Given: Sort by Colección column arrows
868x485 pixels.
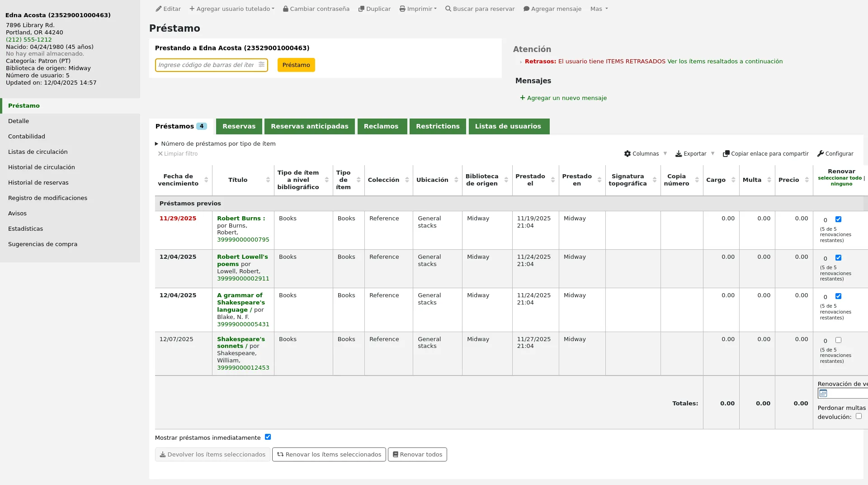Looking at the screenshot, I should coord(407,180).
